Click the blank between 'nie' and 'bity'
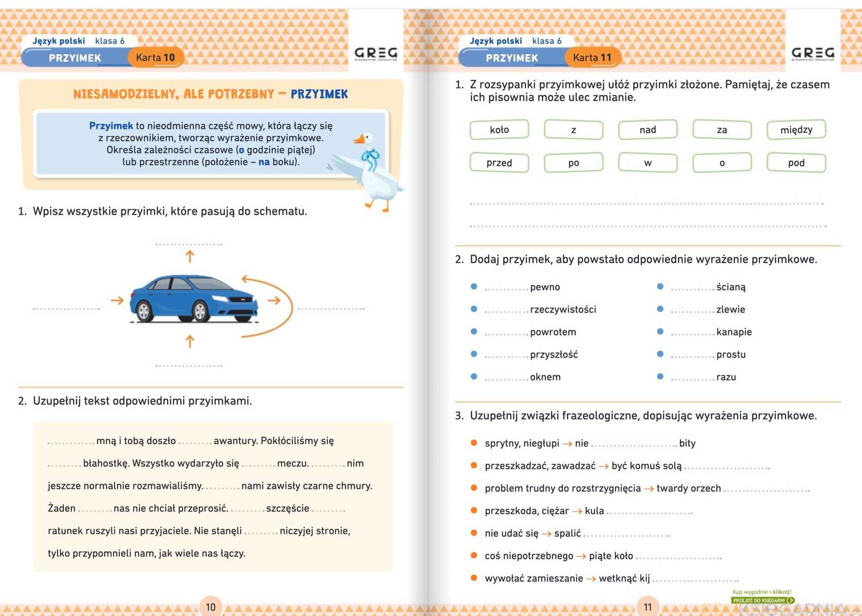The image size is (862, 616). point(634,444)
